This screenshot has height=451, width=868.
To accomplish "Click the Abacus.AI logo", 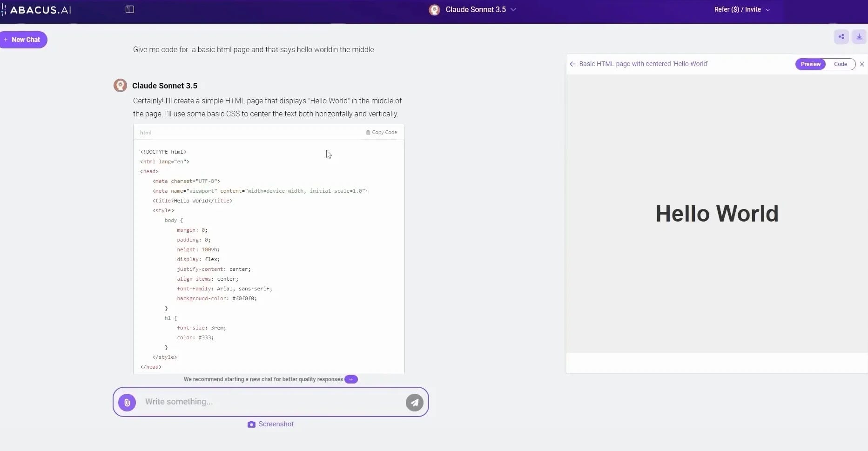I will [37, 9].
